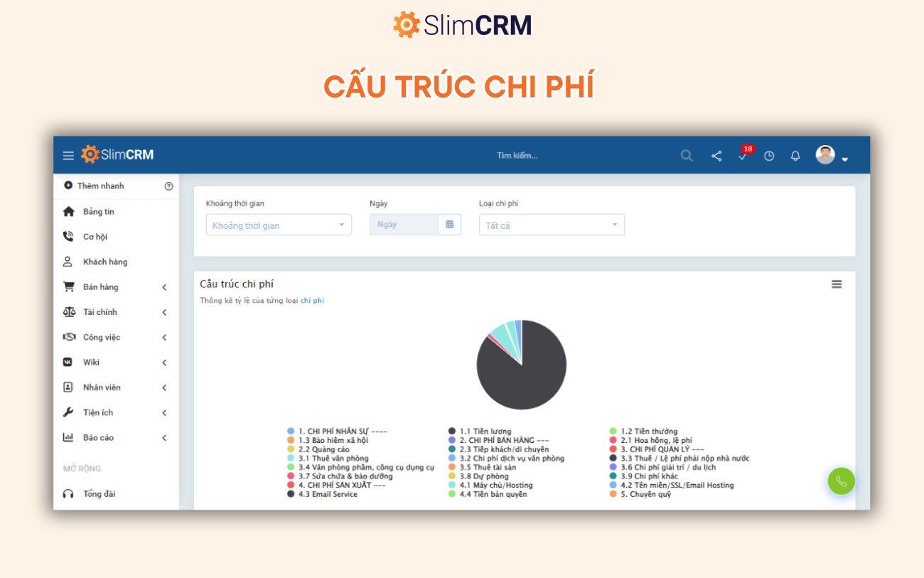Click the Tìm kiếm search field

click(517, 156)
